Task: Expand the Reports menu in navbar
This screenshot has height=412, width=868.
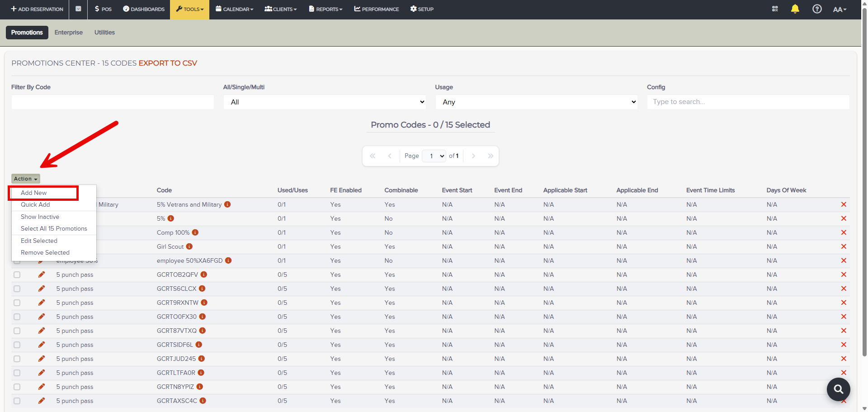Action: click(325, 9)
